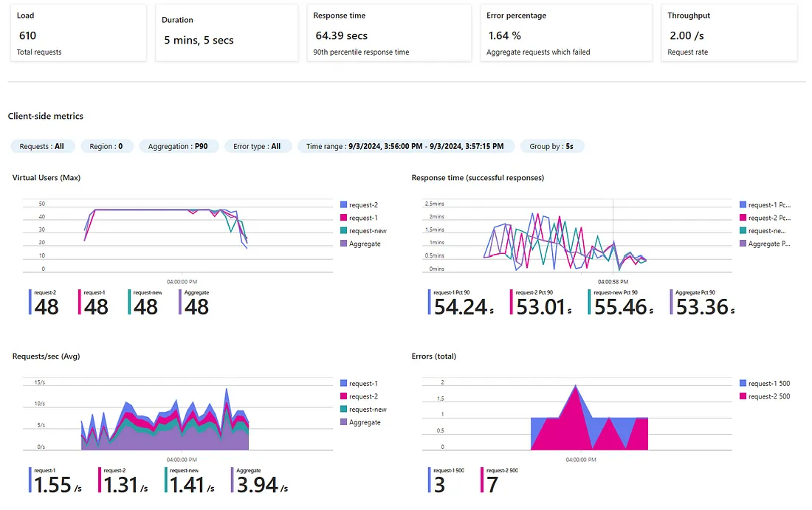Viewport: 812px width, 510px height.
Task: Select the Load total requests card
Action: (78, 33)
